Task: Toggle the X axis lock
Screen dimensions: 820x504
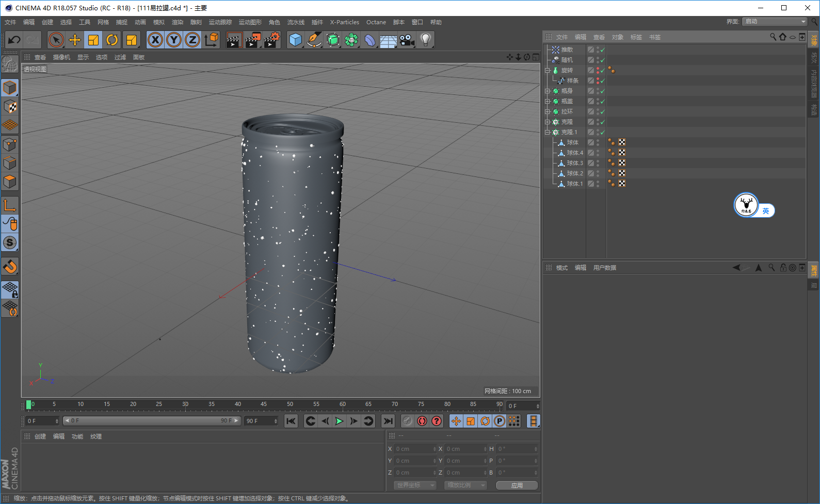Action: (155, 40)
